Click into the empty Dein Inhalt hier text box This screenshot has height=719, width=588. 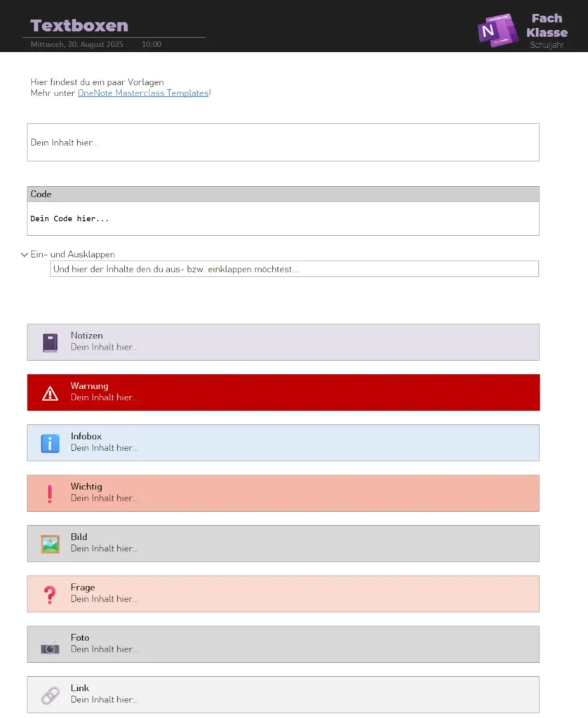(x=283, y=143)
